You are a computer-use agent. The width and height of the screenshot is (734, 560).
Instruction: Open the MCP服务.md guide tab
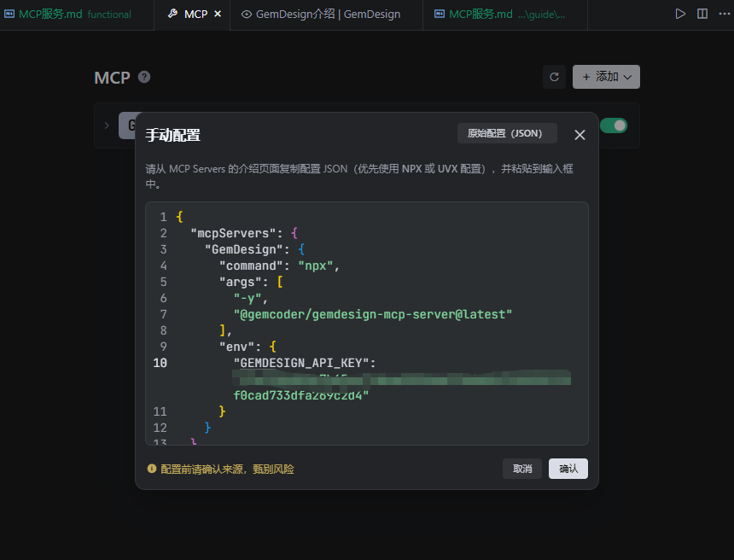(x=498, y=15)
